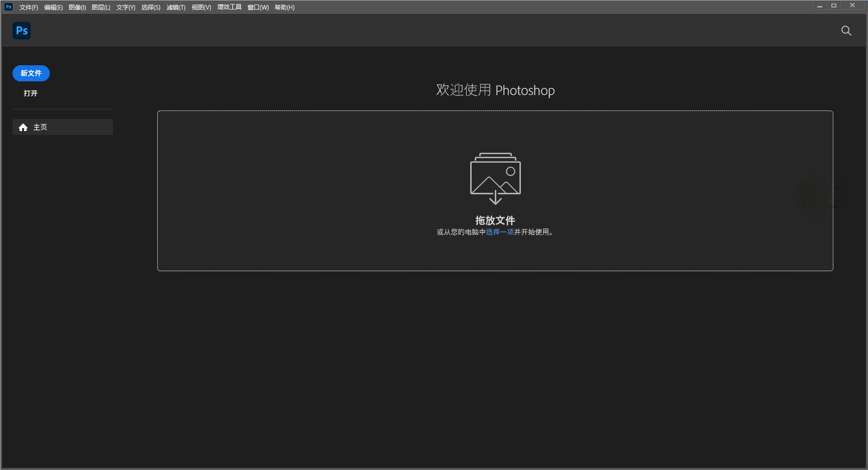Select 主页 in the left sidebar

(40, 127)
